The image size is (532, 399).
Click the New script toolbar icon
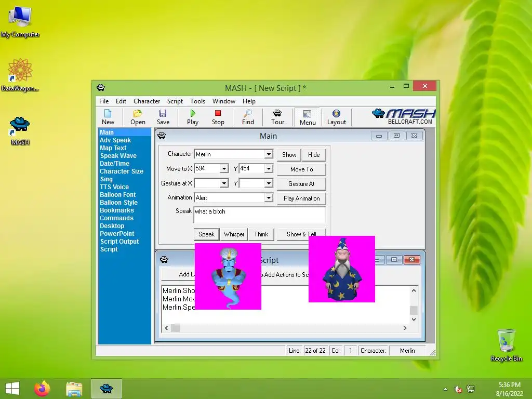coord(108,117)
